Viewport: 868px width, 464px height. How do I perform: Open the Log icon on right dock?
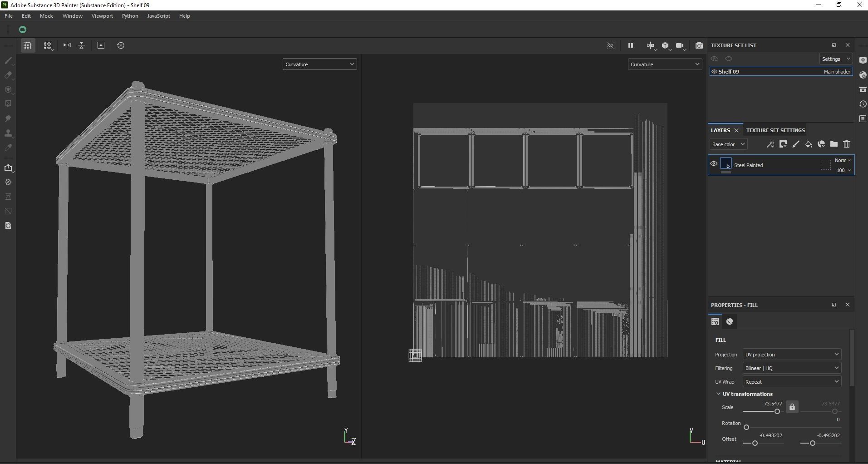click(x=863, y=118)
